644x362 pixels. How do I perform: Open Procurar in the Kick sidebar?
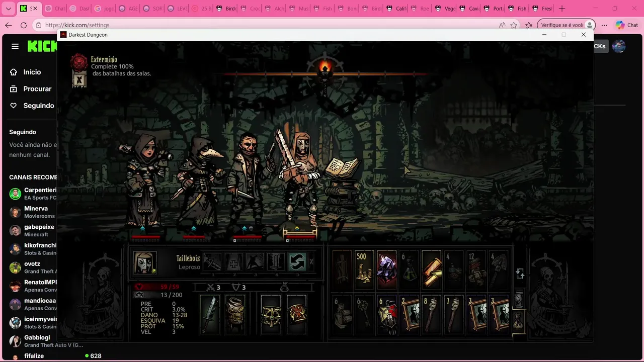(x=31, y=88)
